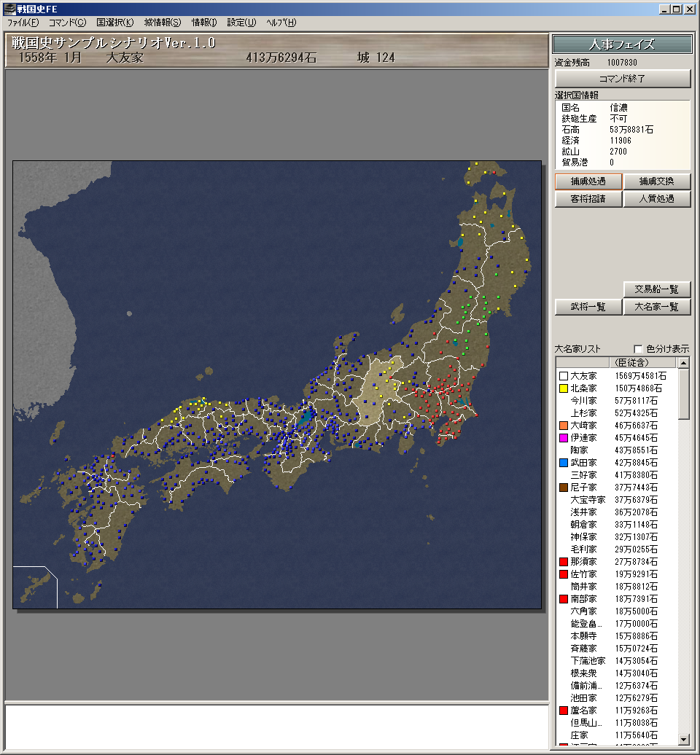Show the 交易船一覧 list

click(x=656, y=289)
